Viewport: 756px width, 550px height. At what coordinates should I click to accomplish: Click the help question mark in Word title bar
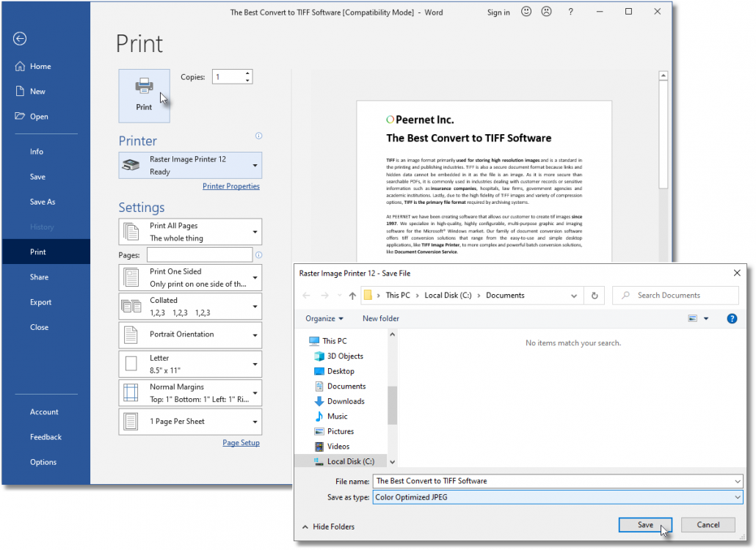(570, 12)
